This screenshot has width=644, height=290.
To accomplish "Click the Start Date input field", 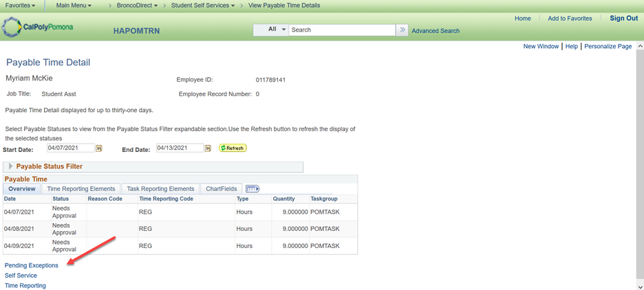I will pos(69,148).
